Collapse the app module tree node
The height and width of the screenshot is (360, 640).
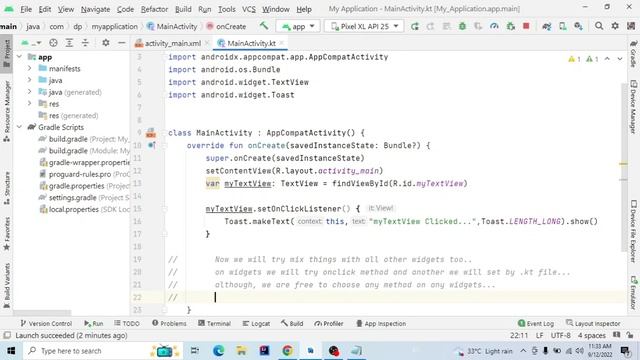tap(20, 57)
